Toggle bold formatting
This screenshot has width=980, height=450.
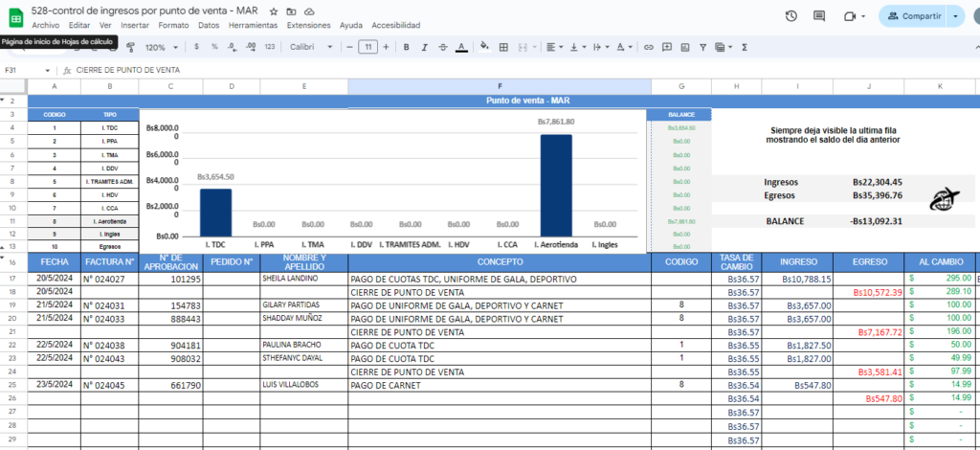(406, 47)
